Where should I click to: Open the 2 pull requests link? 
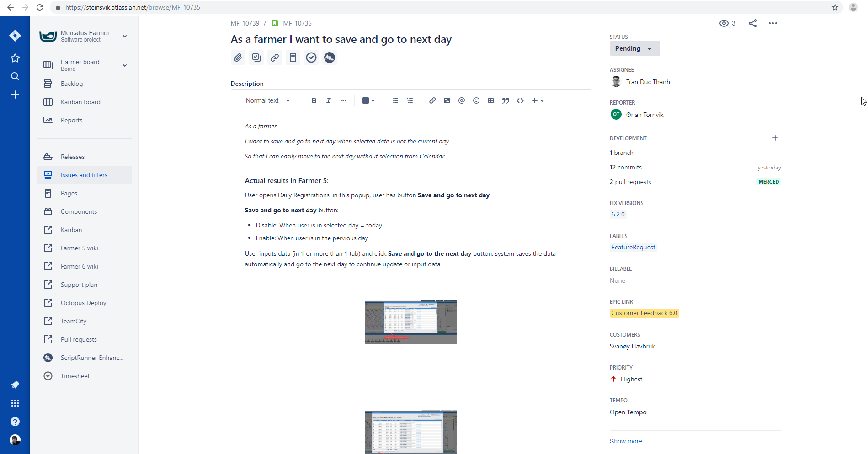(x=630, y=182)
